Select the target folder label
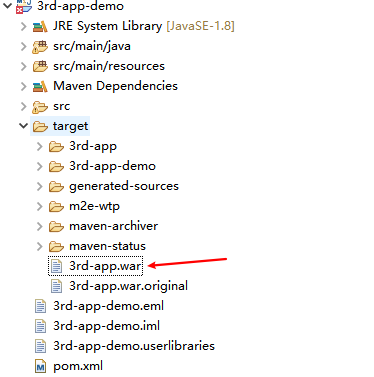The width and height of the screenshot is (374, 377). tap(70, 126)
